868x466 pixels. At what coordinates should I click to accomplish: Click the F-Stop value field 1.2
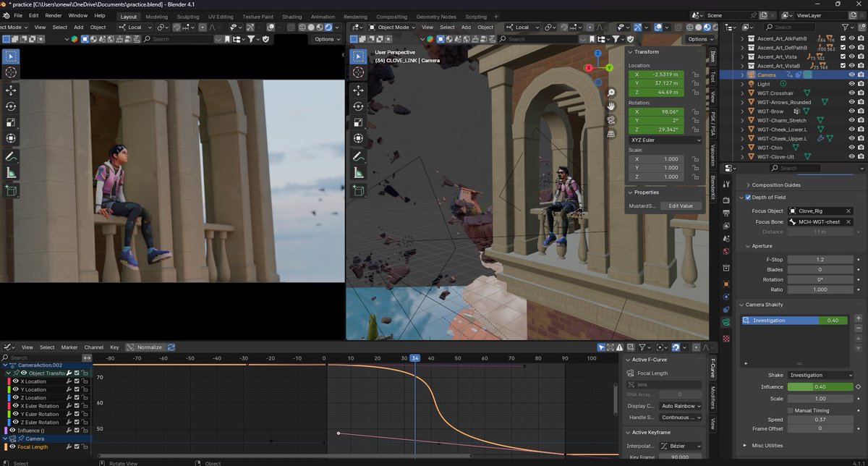[x=820, y=259]
